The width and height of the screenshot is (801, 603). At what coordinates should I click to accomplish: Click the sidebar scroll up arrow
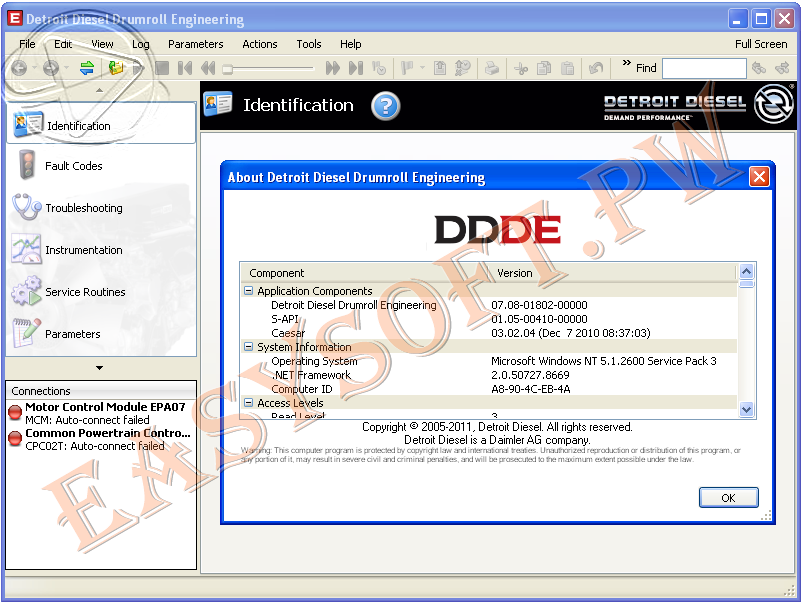click(x=100, y=90)
